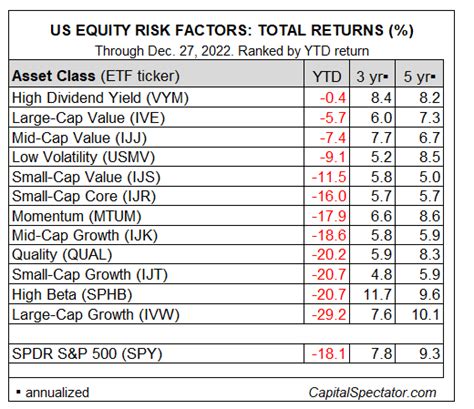Image resolution: width=474 pixels, height=409 pixels.
Task: Select the YTD column header
Action: [x=327, y=77]
